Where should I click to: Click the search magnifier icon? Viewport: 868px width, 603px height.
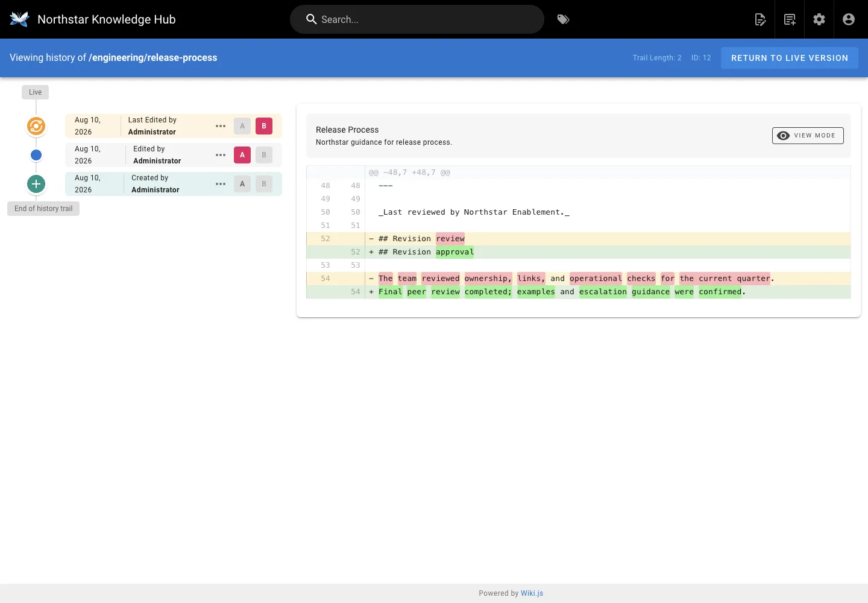tap(311, 19)
